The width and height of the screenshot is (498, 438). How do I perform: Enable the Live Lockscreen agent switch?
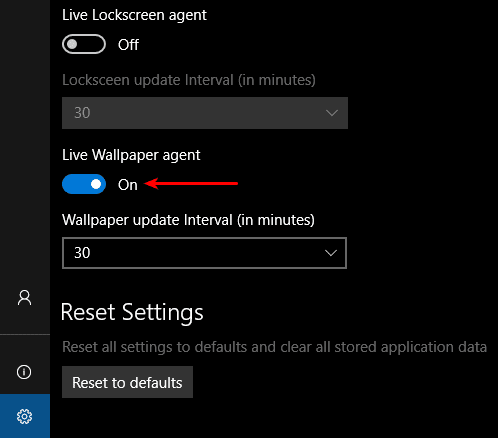[x=84, y=44]
